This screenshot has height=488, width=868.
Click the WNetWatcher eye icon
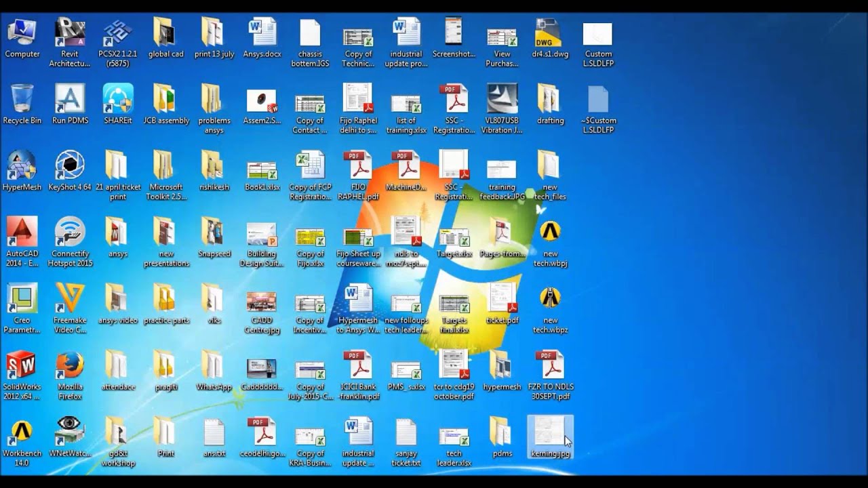click(70, 436)
